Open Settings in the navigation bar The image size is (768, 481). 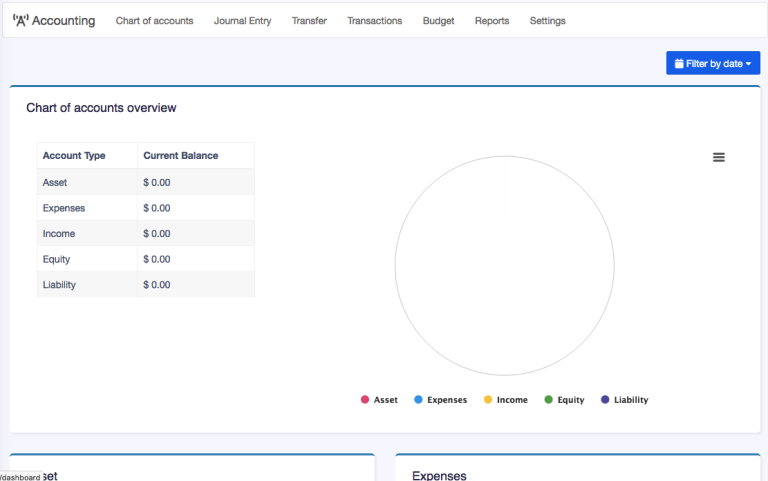point(547,21)
